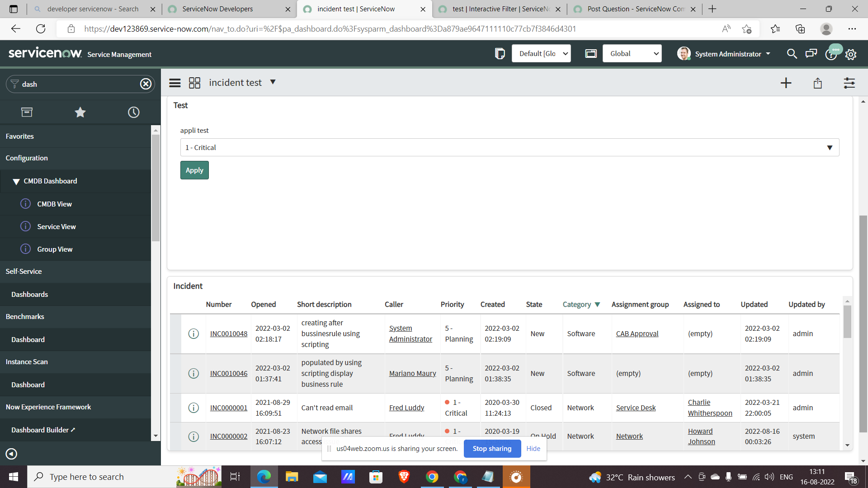868x488 pixels.
Task: Open incident INC0010048
Action: click(x=228, y=333)
